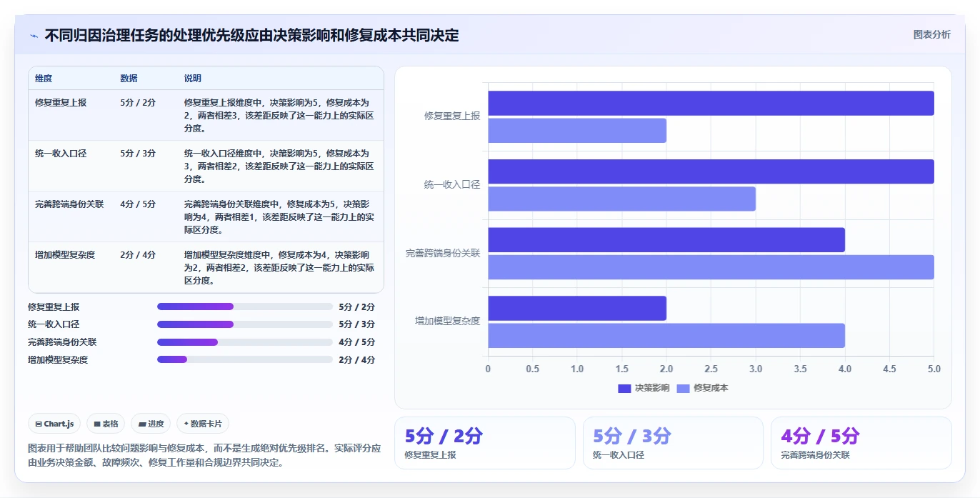Viewport: 980px width, 498px height.
Task: Click the 修复重复上报 chart axis label
Action: click(452, 116)
